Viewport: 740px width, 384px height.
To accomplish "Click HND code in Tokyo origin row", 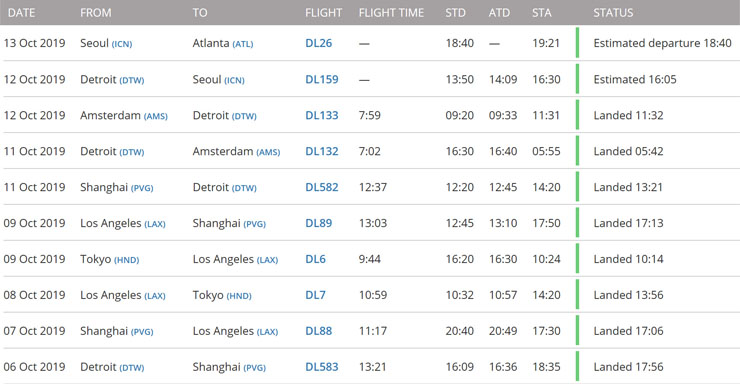I will pos(126,260).
